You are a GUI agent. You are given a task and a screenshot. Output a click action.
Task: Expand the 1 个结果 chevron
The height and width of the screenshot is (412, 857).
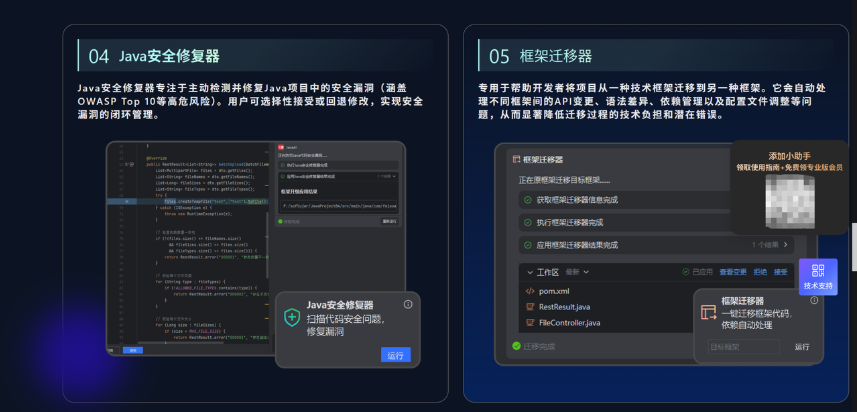[x=785, y=245]
